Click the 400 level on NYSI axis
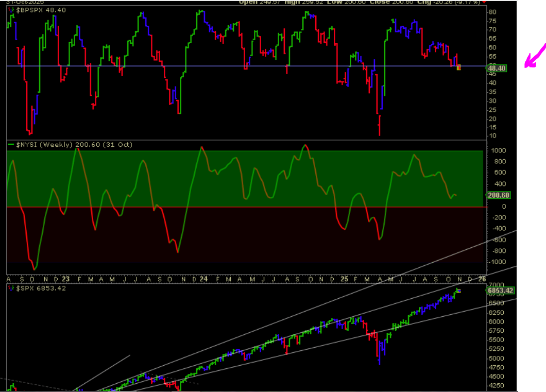546x392 pixels. [500, 184]
